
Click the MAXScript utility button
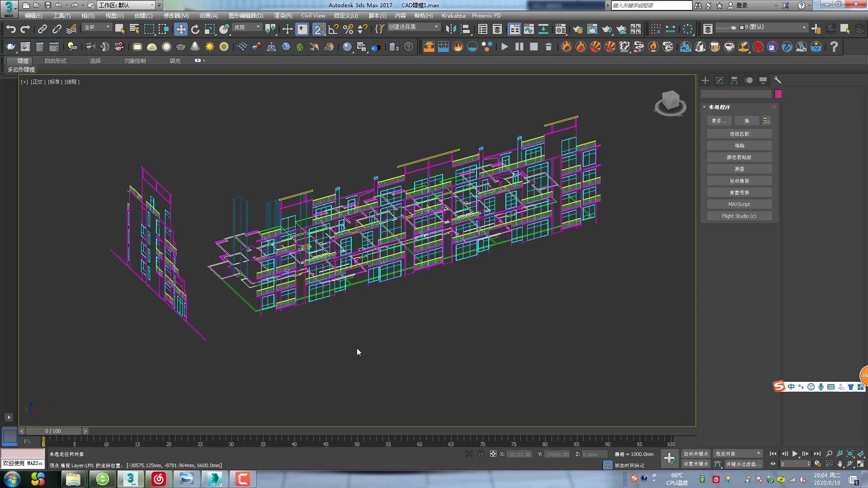click(x=740, y=204)
